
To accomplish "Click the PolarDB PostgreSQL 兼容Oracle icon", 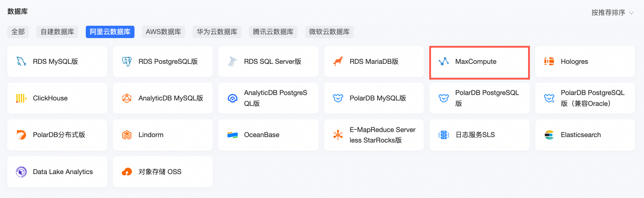I will 549,98.
